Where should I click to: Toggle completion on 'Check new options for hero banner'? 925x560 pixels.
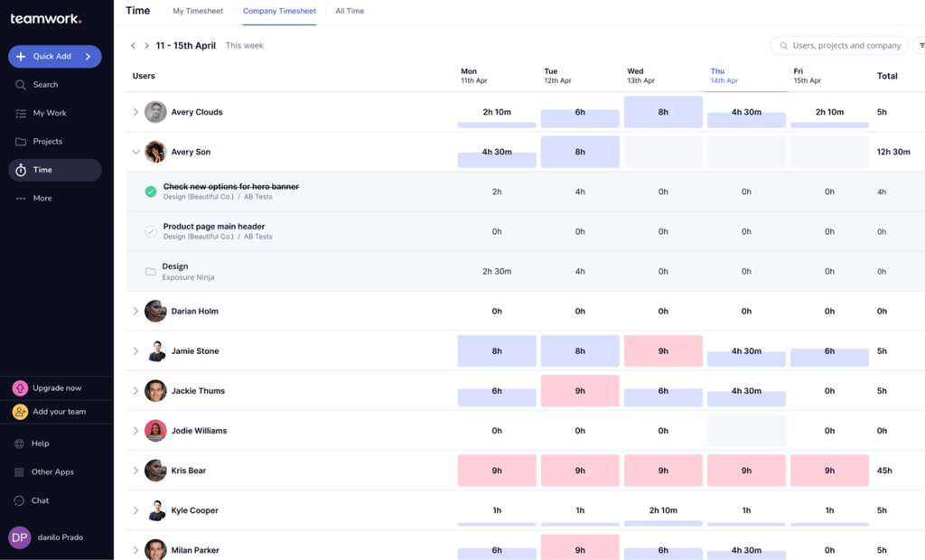[150, 191]
